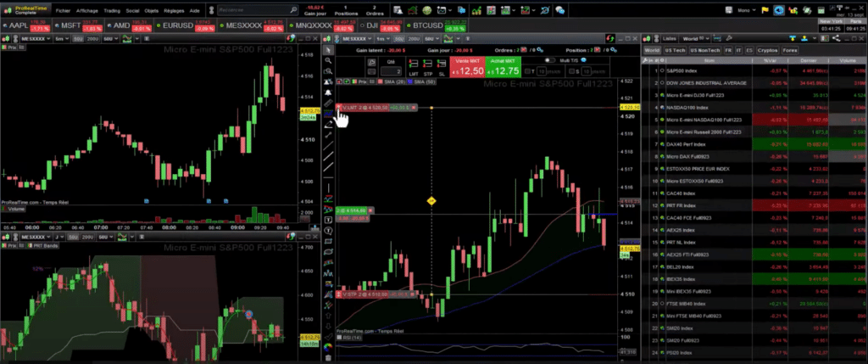Cancel the V:STP order at 4 510
Image resolution: width=868 pixels, height=364 pixels.
[413, 294]
